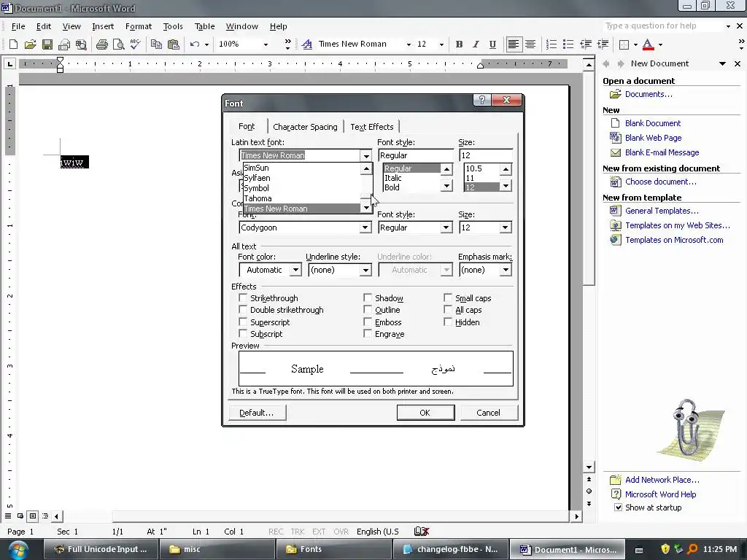
Task: Open the Latin text font dropdown arrow
Action: coord(365,156)
